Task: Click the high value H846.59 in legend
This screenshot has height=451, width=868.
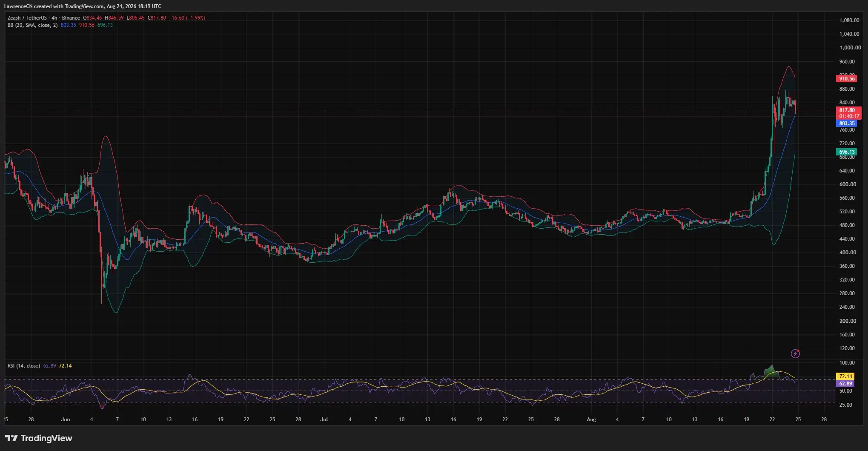Action: pos(114,18)
